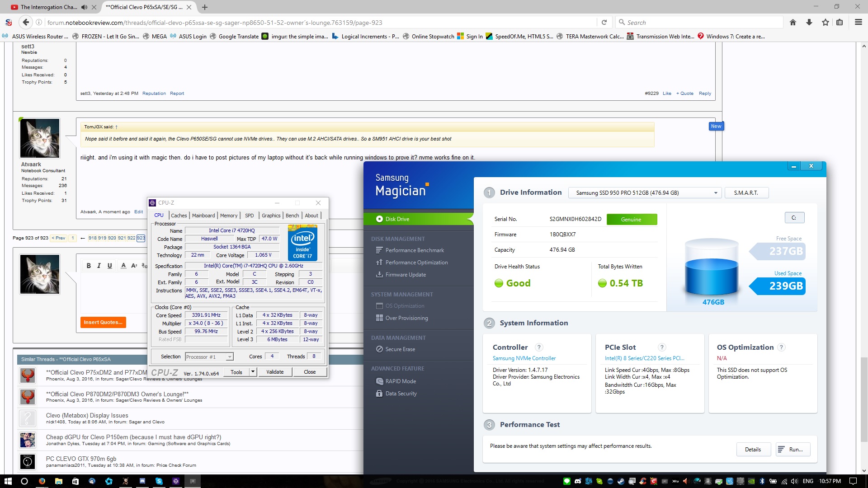The image size is (868, 488).
Task: Select Disk Drive in Magician sidebar
Action: [x=418, y=219]
